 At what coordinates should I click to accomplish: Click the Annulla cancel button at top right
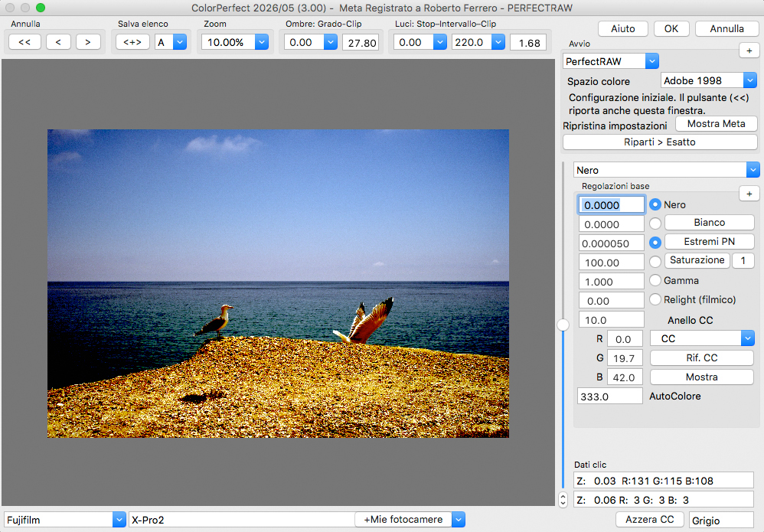[x=726, y=29]
